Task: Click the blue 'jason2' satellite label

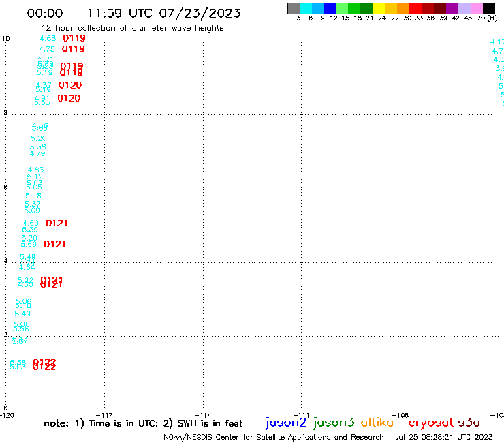Action: point(286,423)
